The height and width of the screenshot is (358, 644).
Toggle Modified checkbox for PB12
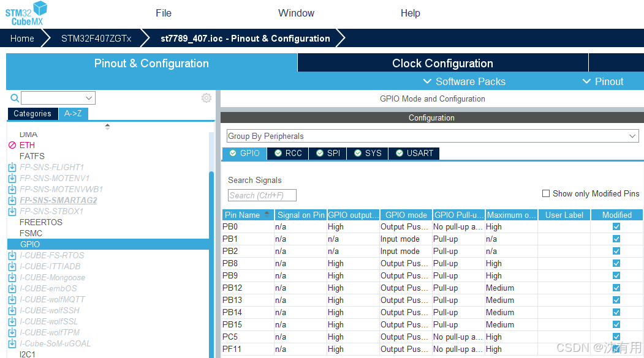tap(616, 288)
